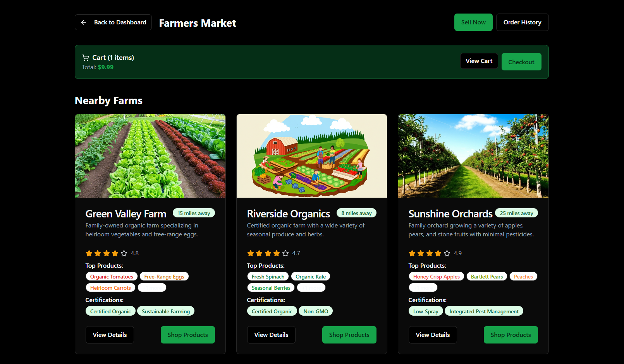The width and height of the screenshot is (624, 364).
Task: Open the Riverside Organics illustrated farm image
Action: [312, 156]
